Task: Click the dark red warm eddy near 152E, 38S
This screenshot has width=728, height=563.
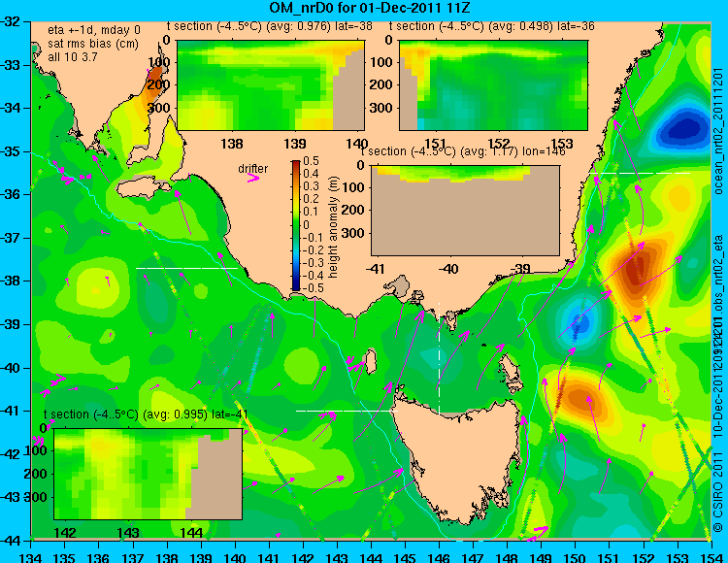Action: (636, 269)
